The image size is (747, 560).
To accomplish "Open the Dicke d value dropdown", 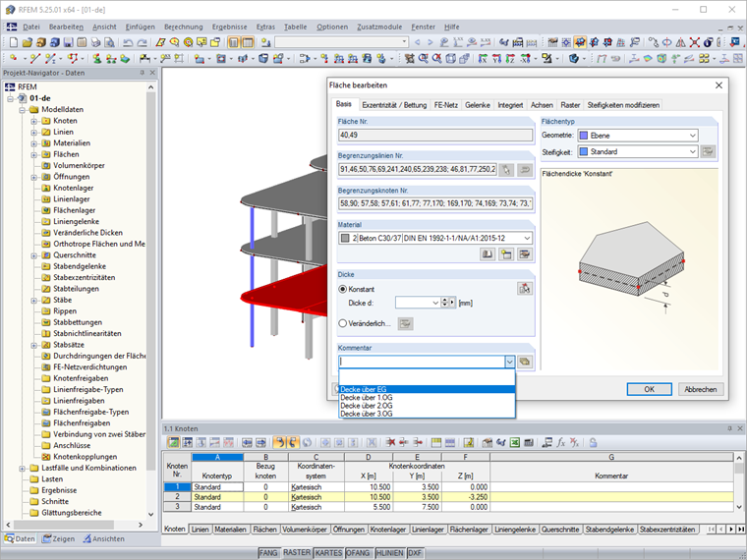I will [435, 303].
